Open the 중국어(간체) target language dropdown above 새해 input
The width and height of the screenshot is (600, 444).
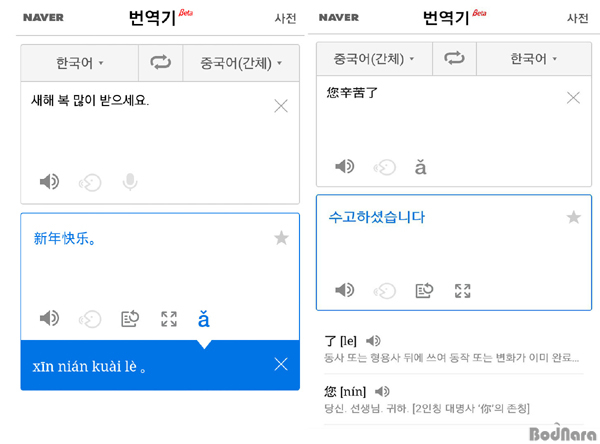click(241, 63)
